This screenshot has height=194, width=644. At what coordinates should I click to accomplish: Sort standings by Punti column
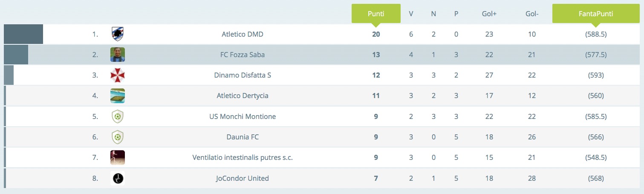(x=376, y=14)
